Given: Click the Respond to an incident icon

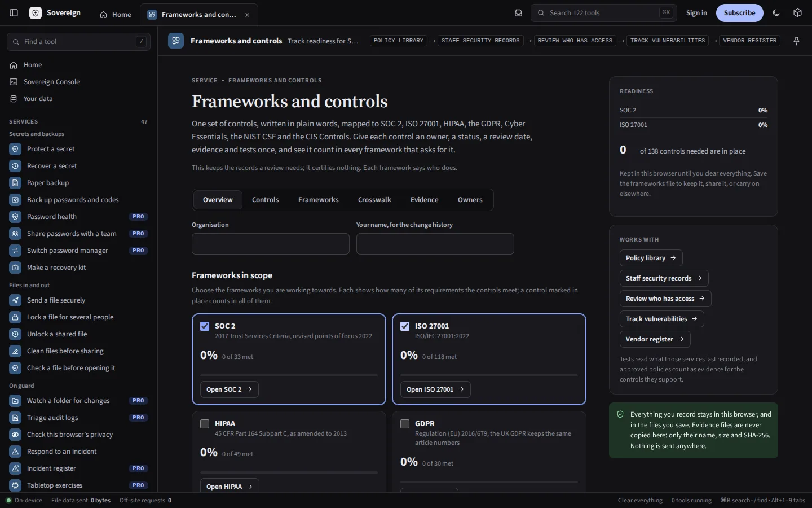Looking at the screenshot, I should (x=15, y=452).
